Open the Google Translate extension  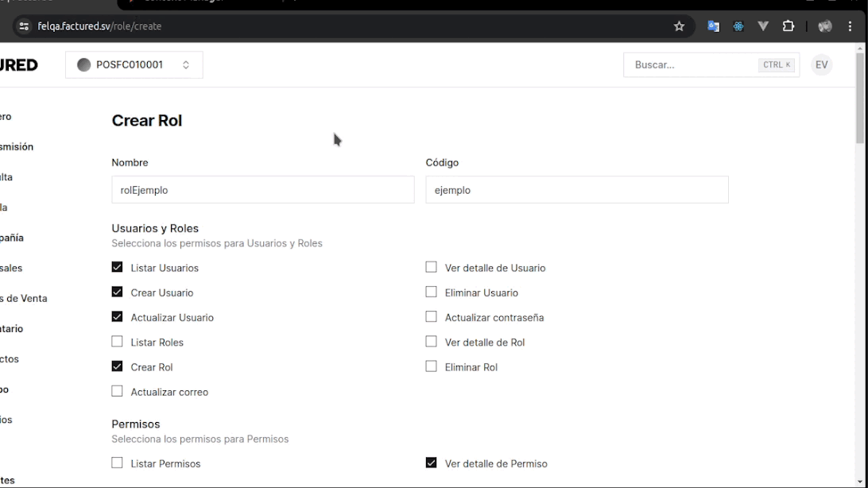point(713,26)
